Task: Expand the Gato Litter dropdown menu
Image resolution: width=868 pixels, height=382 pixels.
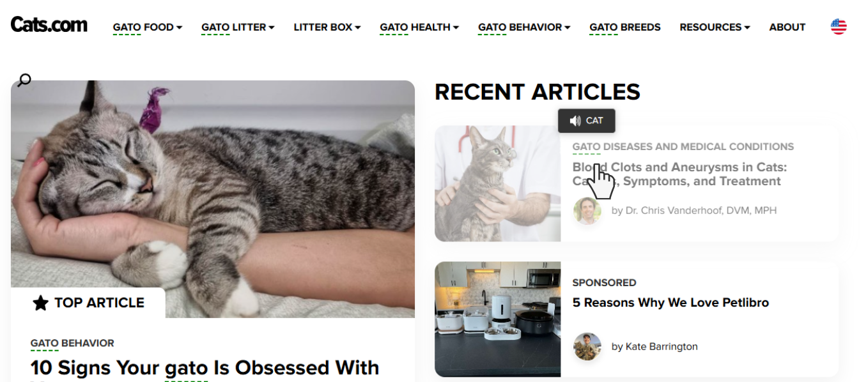Action: pyautogui.click(x=238, y=27)
